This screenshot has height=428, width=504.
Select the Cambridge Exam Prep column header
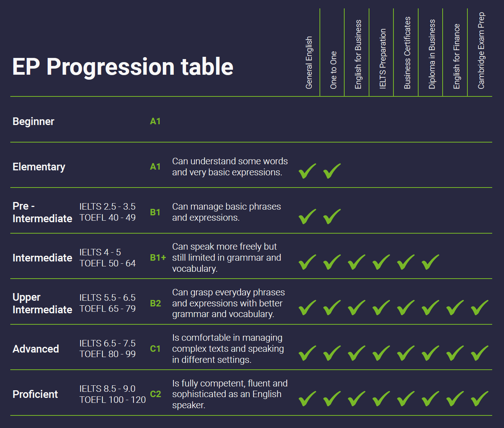481,51
